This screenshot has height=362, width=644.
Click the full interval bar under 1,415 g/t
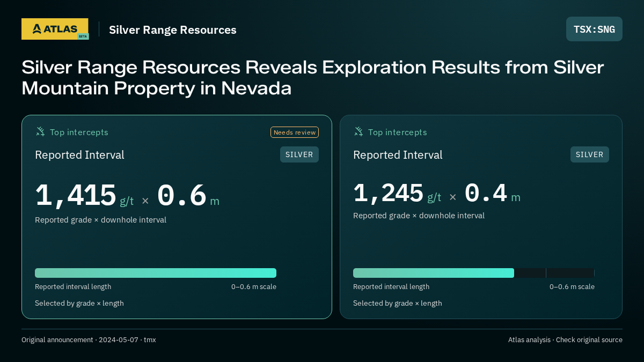pos(156,273)
